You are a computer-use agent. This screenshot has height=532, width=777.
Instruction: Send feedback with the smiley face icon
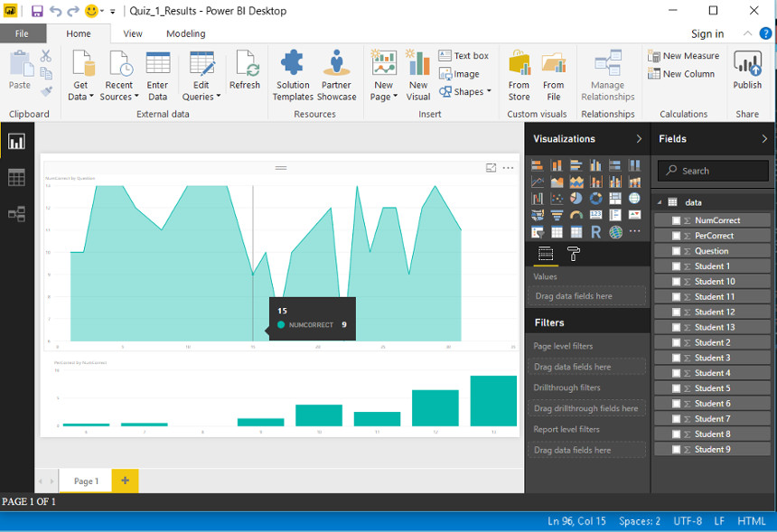pyautogui.click(x=91, y=11)
